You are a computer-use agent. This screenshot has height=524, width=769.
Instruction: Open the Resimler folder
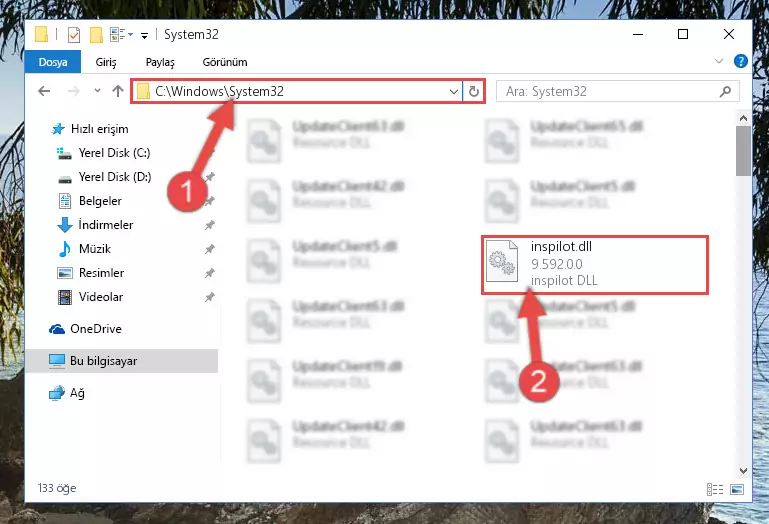pos(91,273)
